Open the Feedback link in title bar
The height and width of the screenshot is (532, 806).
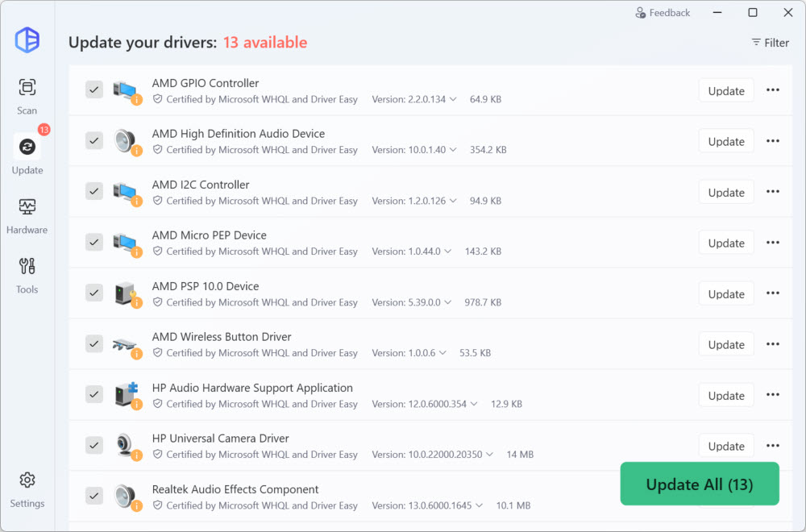(663, 13)
